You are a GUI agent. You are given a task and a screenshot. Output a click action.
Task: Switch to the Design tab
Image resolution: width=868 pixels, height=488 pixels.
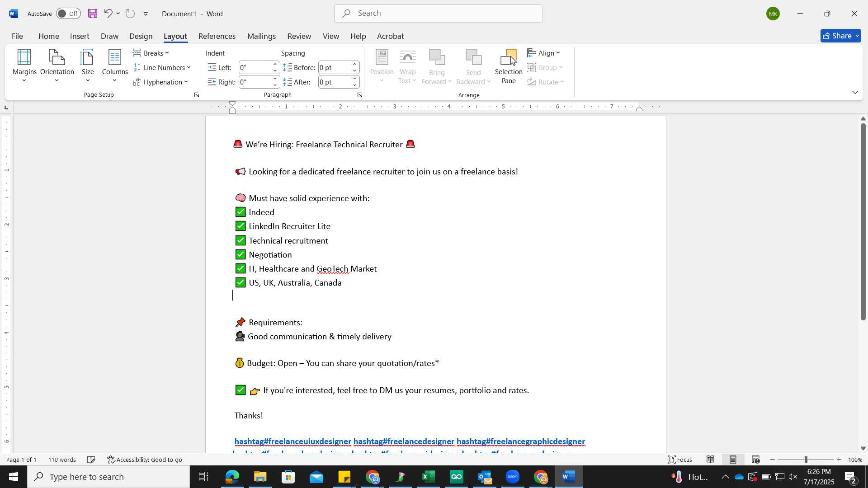tap(141, 36)
